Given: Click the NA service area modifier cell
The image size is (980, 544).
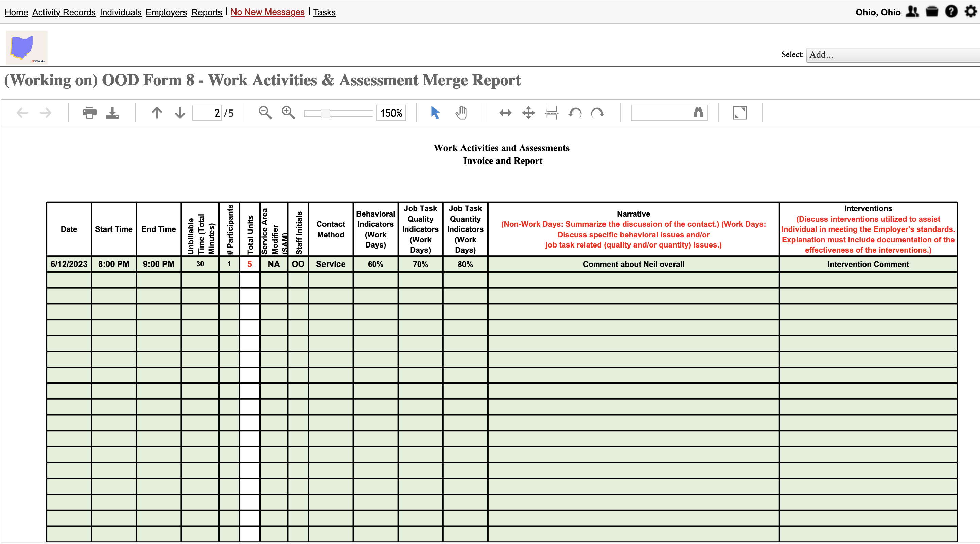Looking at the screenshot, I should click(274, 264).
